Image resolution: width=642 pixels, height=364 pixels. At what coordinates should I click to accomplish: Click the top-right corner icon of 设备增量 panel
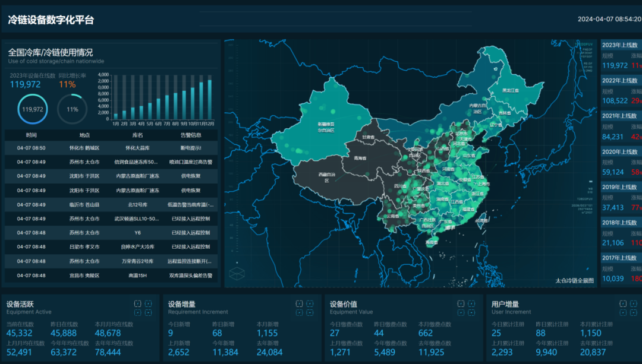[310, 304]
